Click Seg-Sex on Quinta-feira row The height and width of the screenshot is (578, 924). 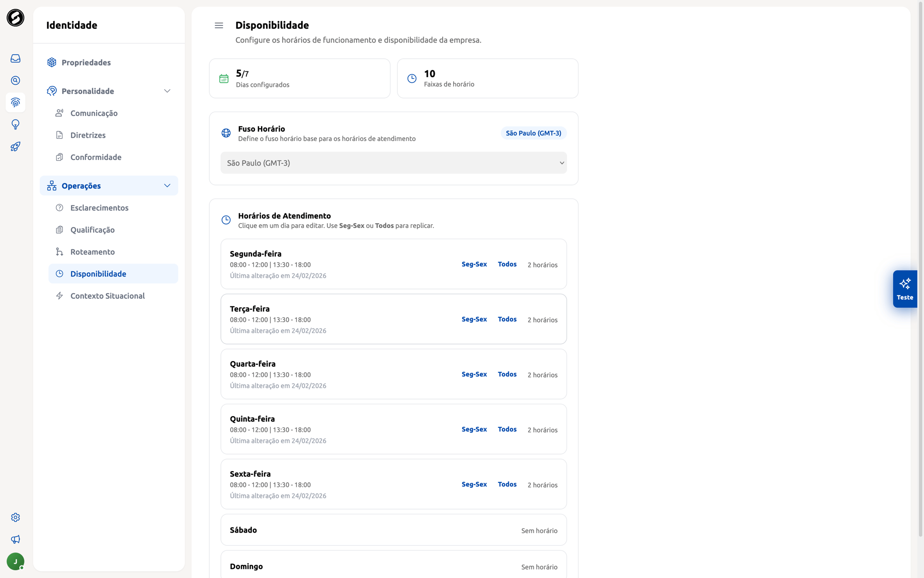474,429
